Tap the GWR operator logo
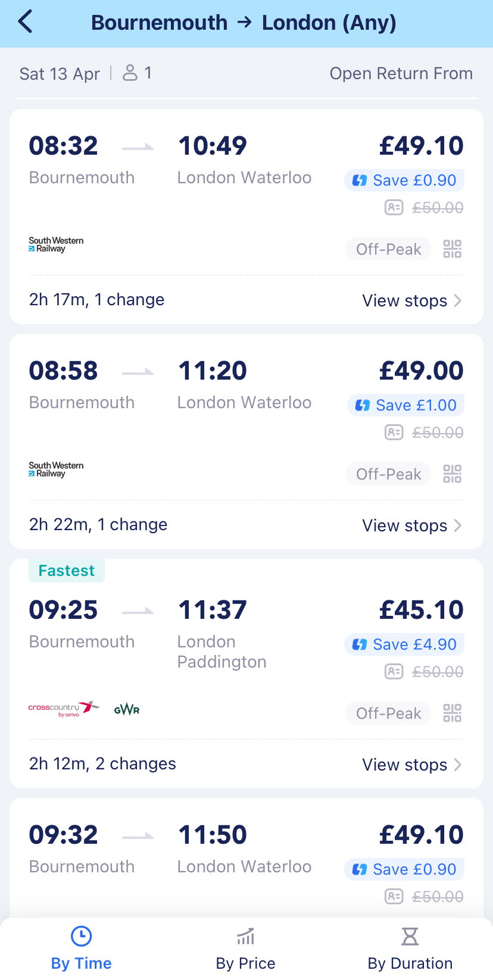 click(x=127, y=709)
